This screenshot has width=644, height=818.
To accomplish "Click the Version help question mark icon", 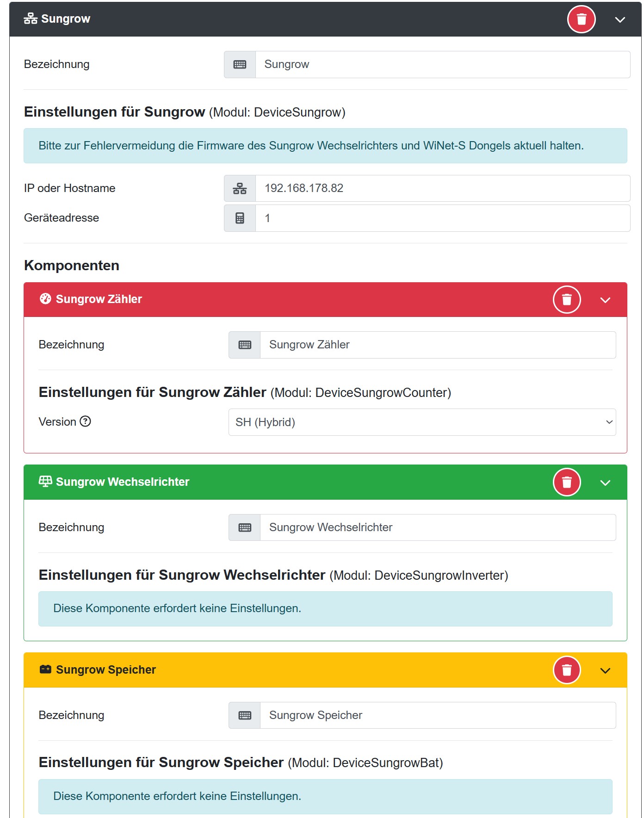I will pos(86,421).
